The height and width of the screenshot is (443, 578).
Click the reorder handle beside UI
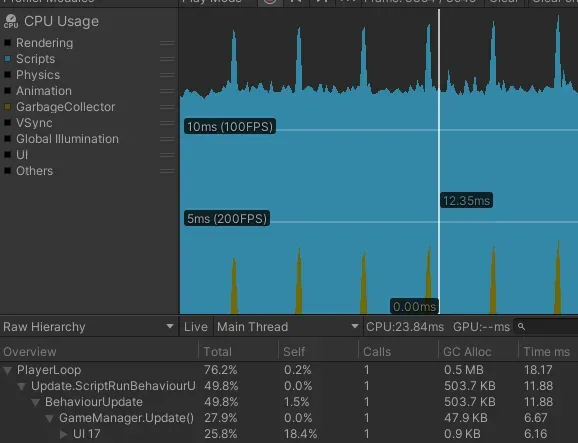point(167,155)
